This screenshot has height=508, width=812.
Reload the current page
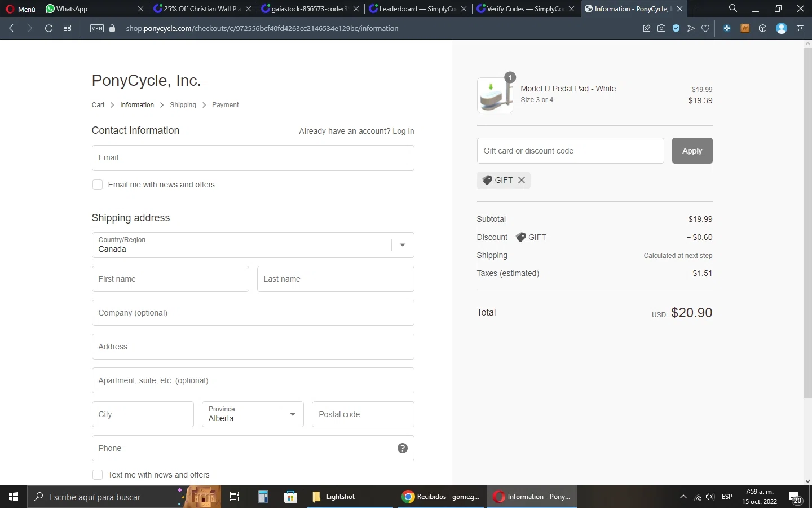click(48, 28)
